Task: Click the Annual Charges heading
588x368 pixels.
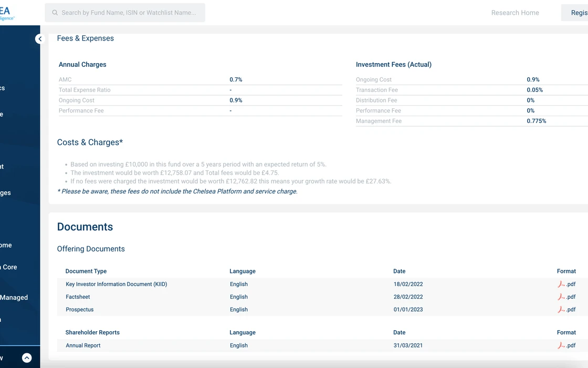Action: pos(82,65)
